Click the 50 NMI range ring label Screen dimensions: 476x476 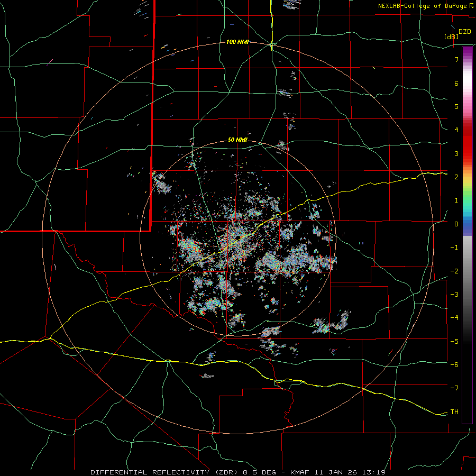(x=237, y=140)
